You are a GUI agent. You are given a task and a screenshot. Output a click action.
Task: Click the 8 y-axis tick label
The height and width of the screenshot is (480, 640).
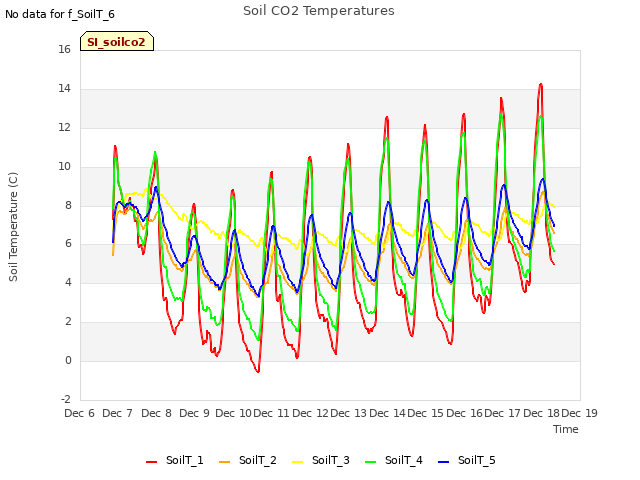(x=68, y=205)
